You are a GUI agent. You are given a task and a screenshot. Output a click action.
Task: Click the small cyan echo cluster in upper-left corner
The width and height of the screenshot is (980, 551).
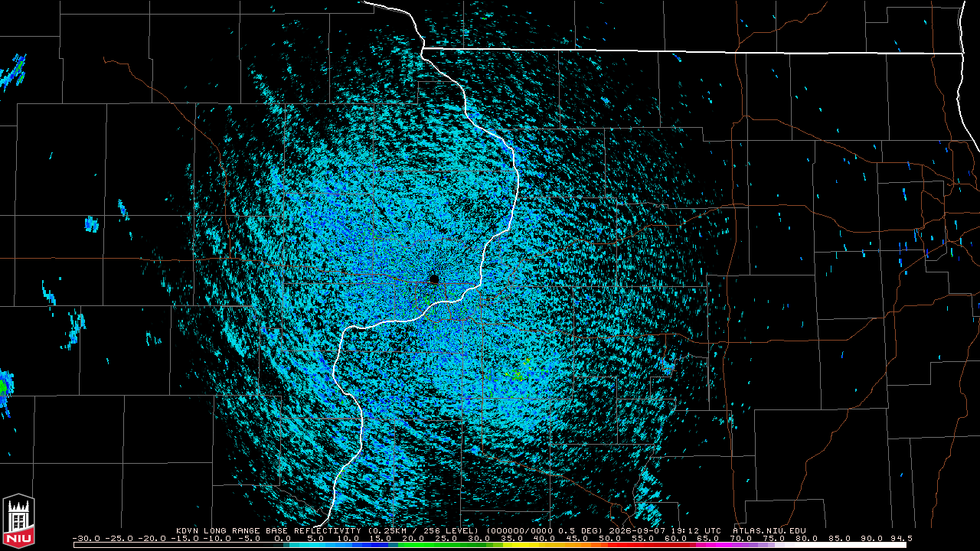pos(14,70)
